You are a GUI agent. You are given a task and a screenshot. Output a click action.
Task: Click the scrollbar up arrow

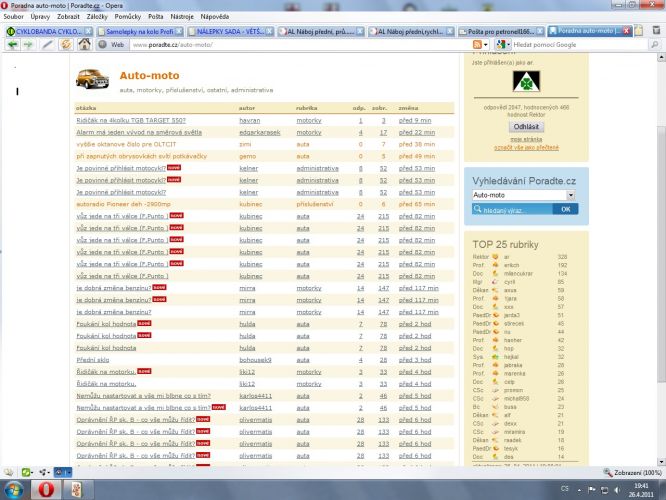click(x=661, y=57)
